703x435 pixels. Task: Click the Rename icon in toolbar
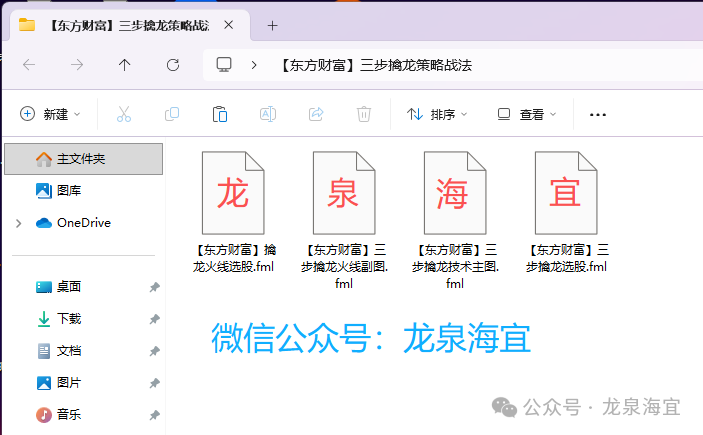[x=268, y=114]
